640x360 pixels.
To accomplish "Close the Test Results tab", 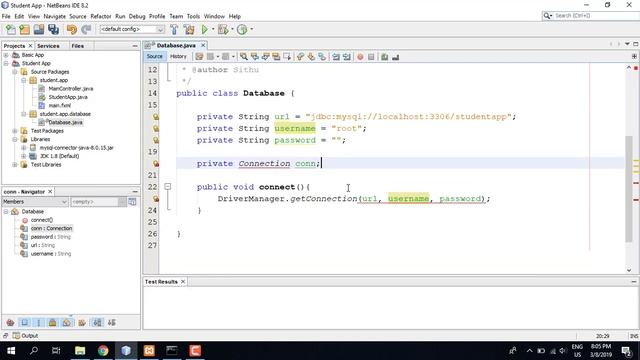I will pyautogui.click(x=183, y=282).
